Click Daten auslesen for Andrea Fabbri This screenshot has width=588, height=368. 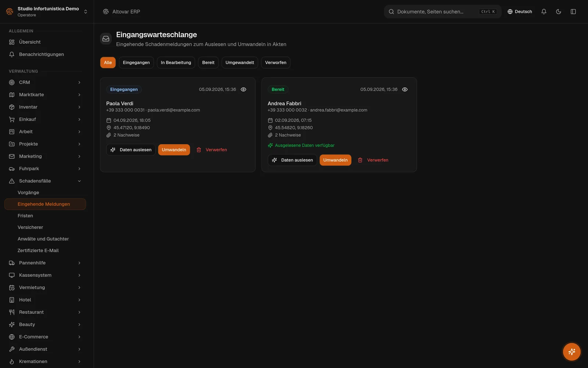(292, 160)
